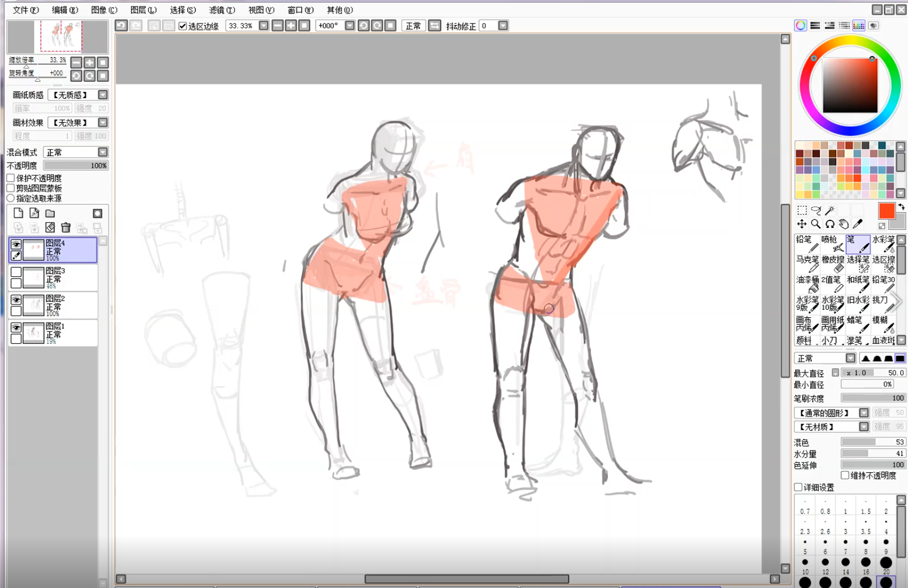The width and height of the screenshot is (908, 588).
Task: Select the 水彩笔 watercolor brush
Action: click(x=883, y=244)
